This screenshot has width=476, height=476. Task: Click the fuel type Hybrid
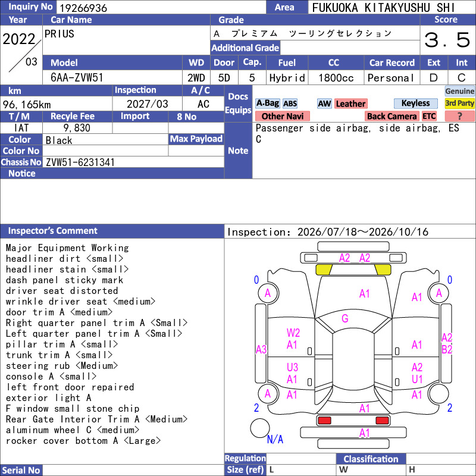[287, 78]
